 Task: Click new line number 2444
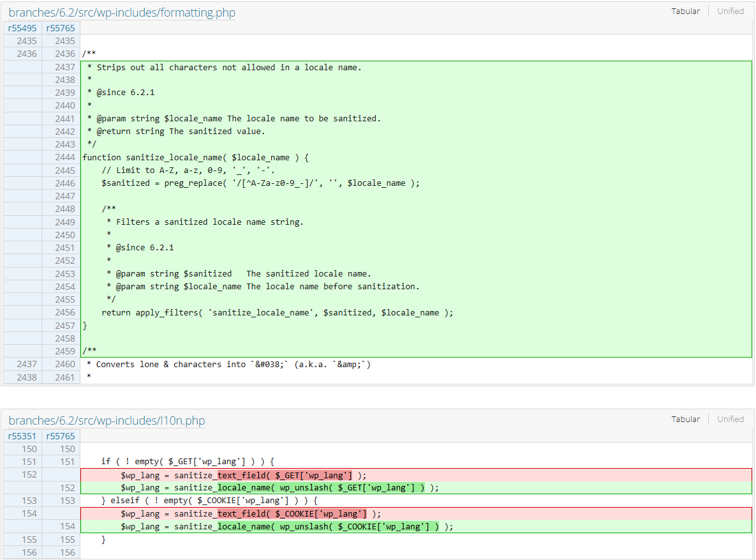click(65, 157)
